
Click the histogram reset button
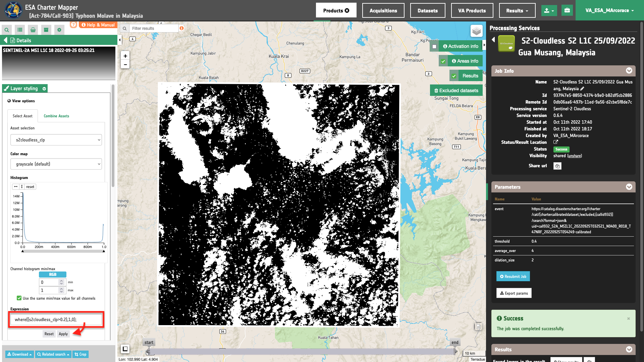[30, 187]
